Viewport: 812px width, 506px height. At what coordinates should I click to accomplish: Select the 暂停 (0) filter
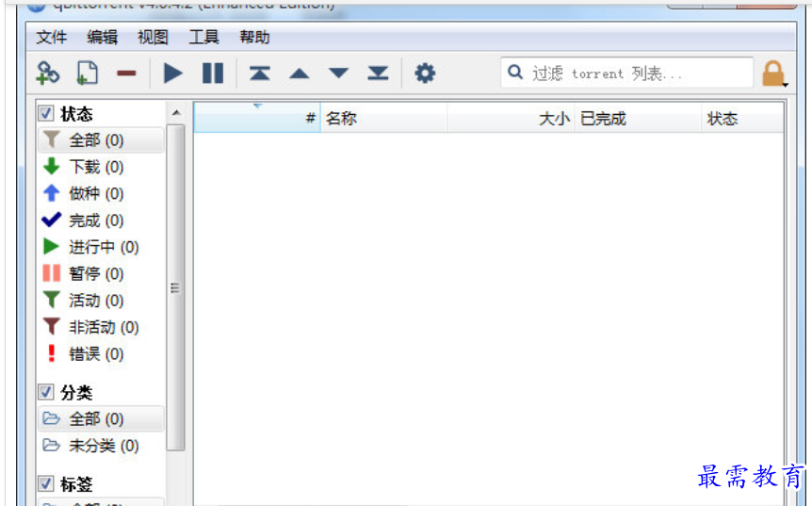(101, 273)
